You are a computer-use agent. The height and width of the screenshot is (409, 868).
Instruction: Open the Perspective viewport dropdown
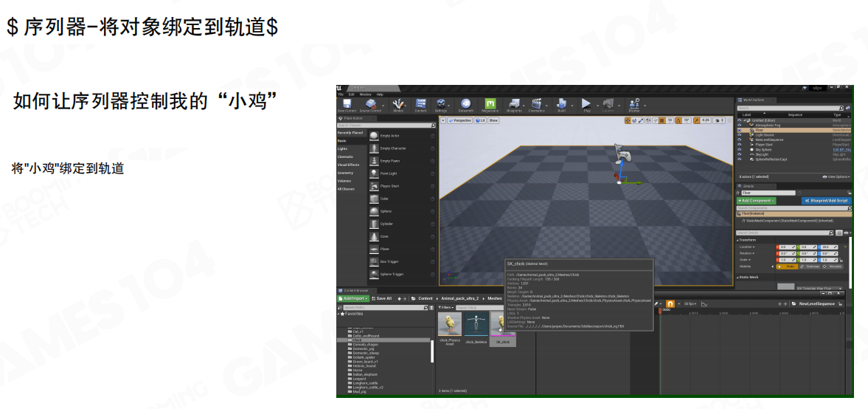(x=460, y=120)
